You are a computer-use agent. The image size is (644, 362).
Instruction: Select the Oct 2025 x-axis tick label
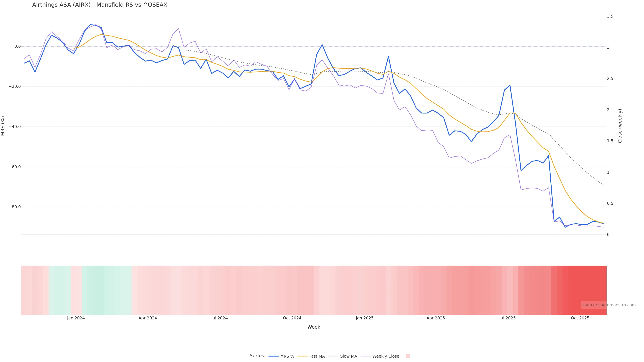click(x=580, y=318)
